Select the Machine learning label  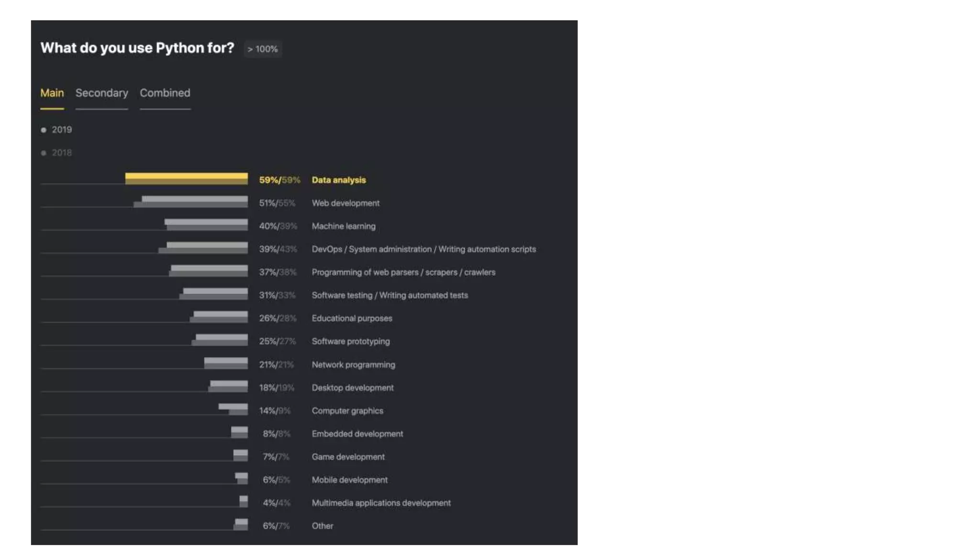click(344, 226)
